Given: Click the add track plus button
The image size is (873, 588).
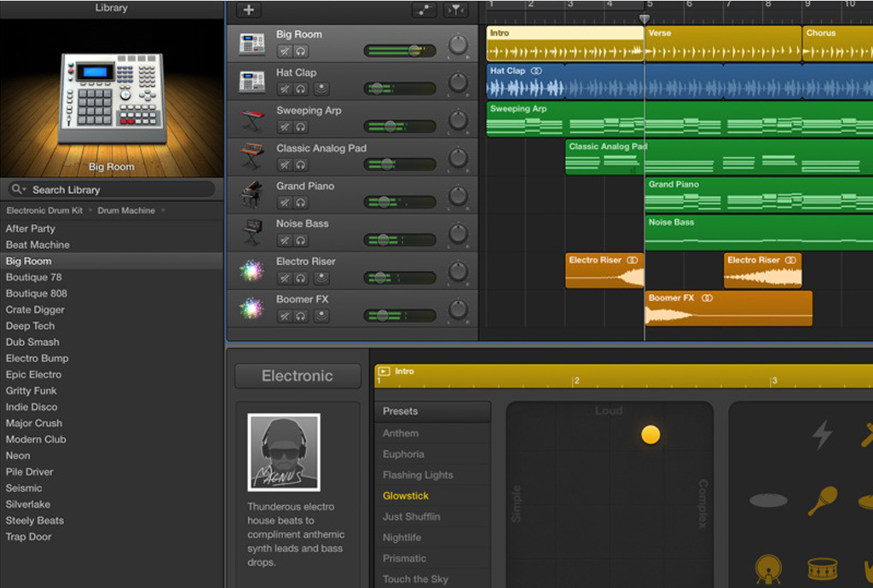Looking at the screenshot, I should pos(248,10).
